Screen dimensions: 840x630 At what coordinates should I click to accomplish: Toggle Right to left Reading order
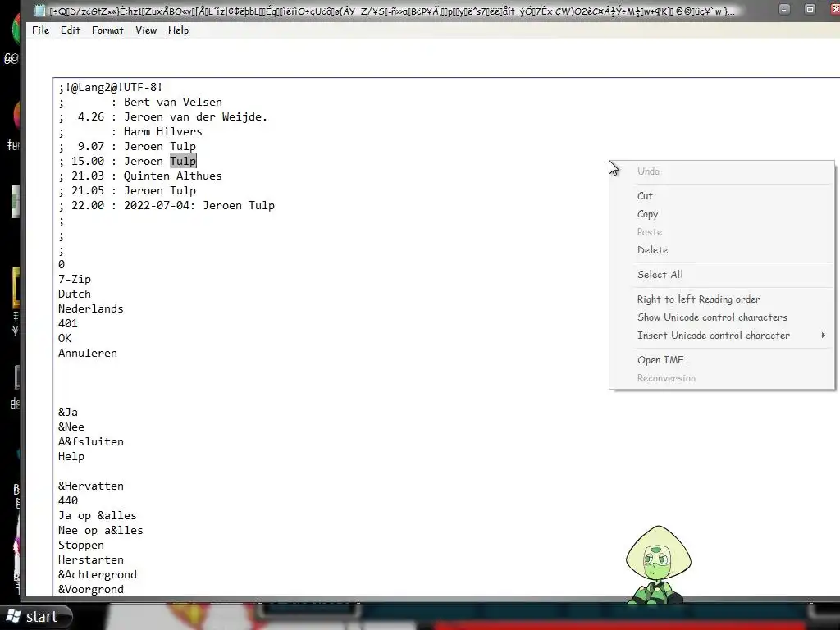[699, 299]
